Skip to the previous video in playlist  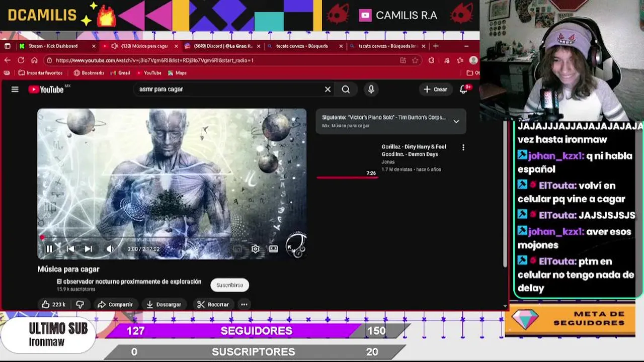(x=70, y=249)
